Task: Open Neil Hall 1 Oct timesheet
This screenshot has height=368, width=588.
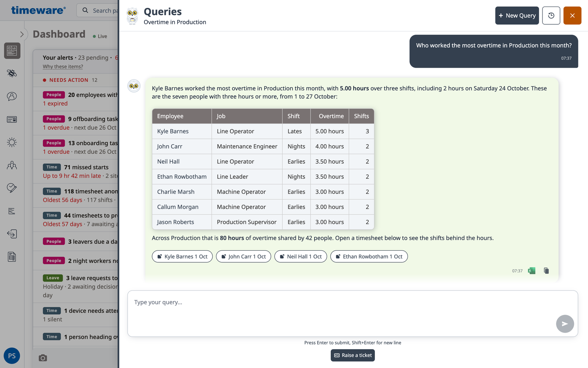Action: pos(301,256)
